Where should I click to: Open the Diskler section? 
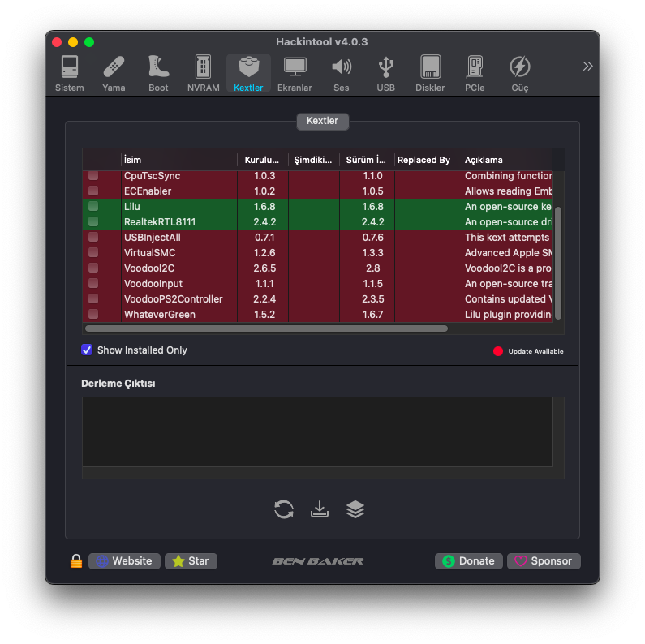(430, 73)
